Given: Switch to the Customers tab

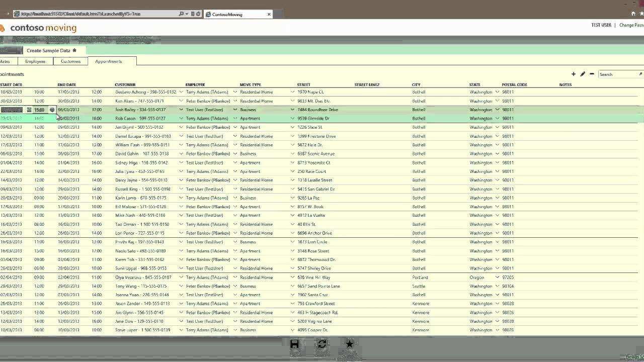Looking at the screenshot, I should click(70, 61).
